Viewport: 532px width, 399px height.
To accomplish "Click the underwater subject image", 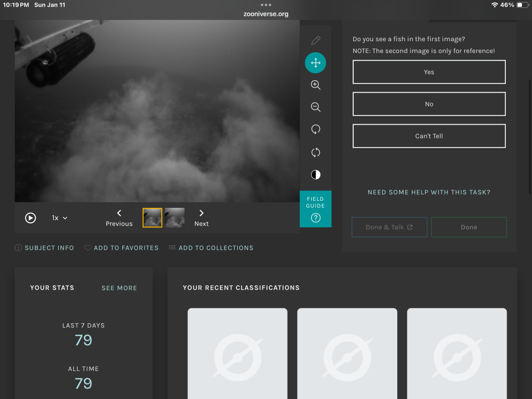I will click(x=157, y=111).
